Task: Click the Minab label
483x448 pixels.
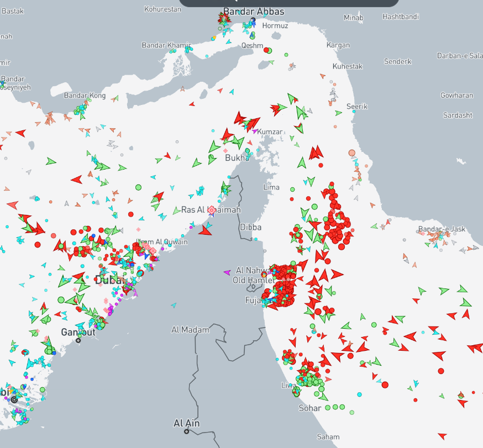Action: [x=353, y=18]
